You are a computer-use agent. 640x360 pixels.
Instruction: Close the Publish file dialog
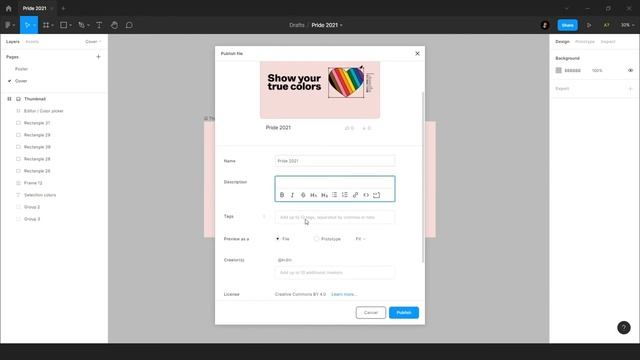click(417, 53)
